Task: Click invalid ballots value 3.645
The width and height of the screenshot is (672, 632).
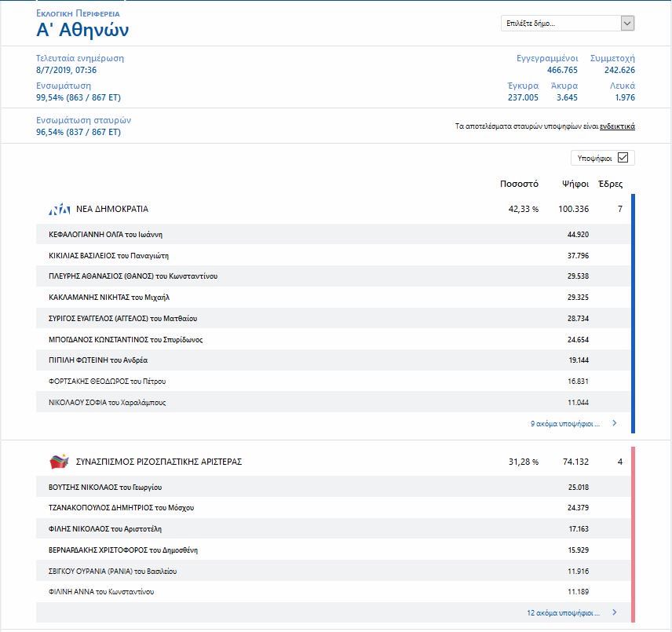Action: point(567,97)
